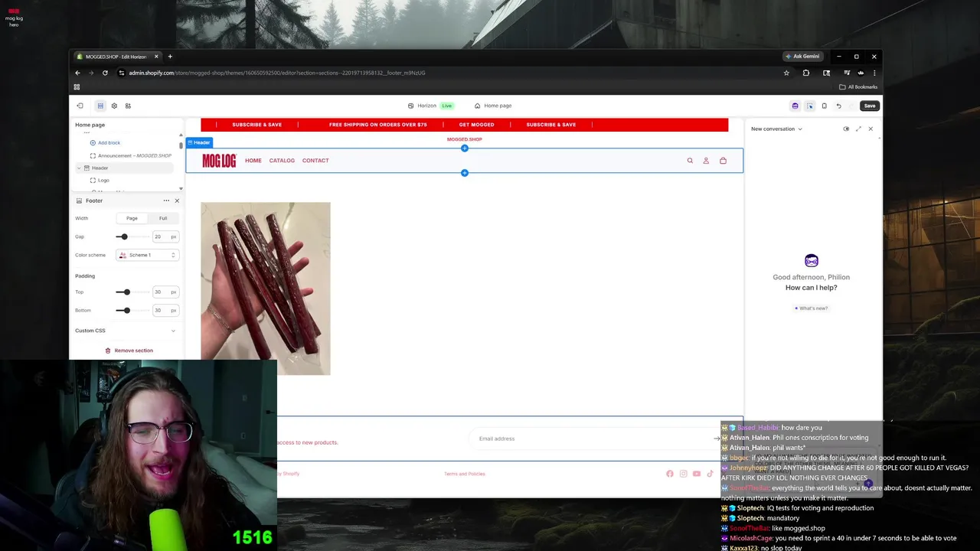The height and width of the screenshot is (551, 980).
Task: Click the What's new? chip
Action: (x=812, y=308)
